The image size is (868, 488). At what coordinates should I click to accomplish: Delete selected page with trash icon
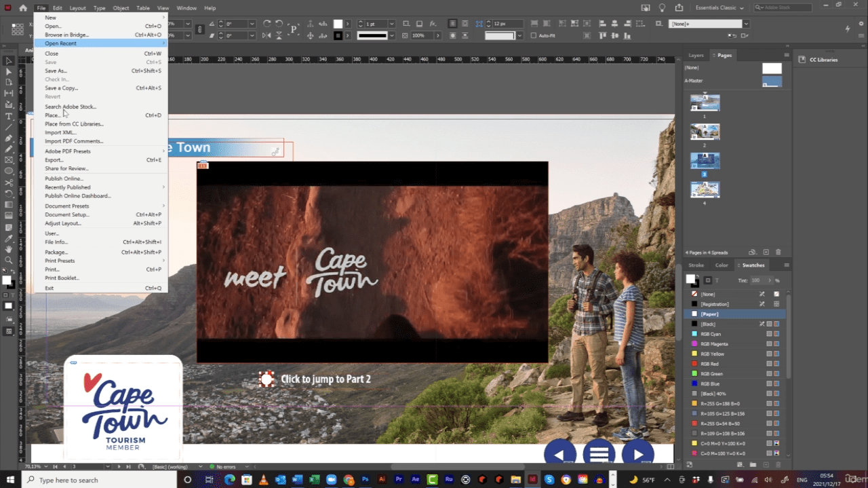click(778, 252)
